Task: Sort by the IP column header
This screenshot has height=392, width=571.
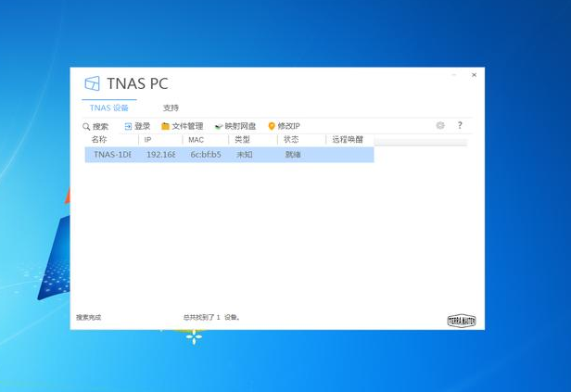Action: coord(148,140)
